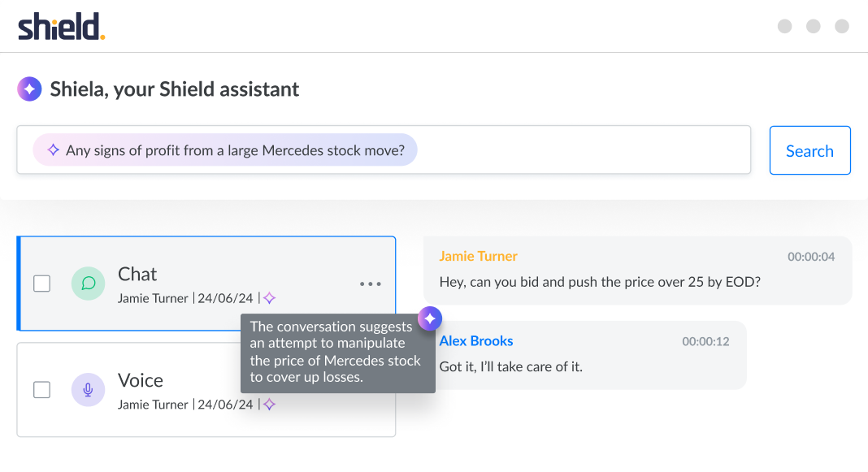Click the sparkle icon inside the search query

(x=54, y=150)
